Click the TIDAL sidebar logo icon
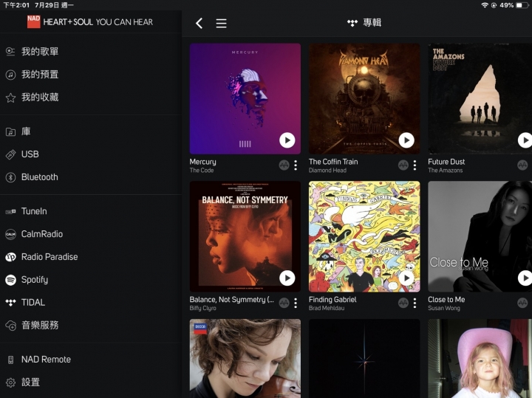The height and width of the screenshot is (398, 532). coord(10,303)
